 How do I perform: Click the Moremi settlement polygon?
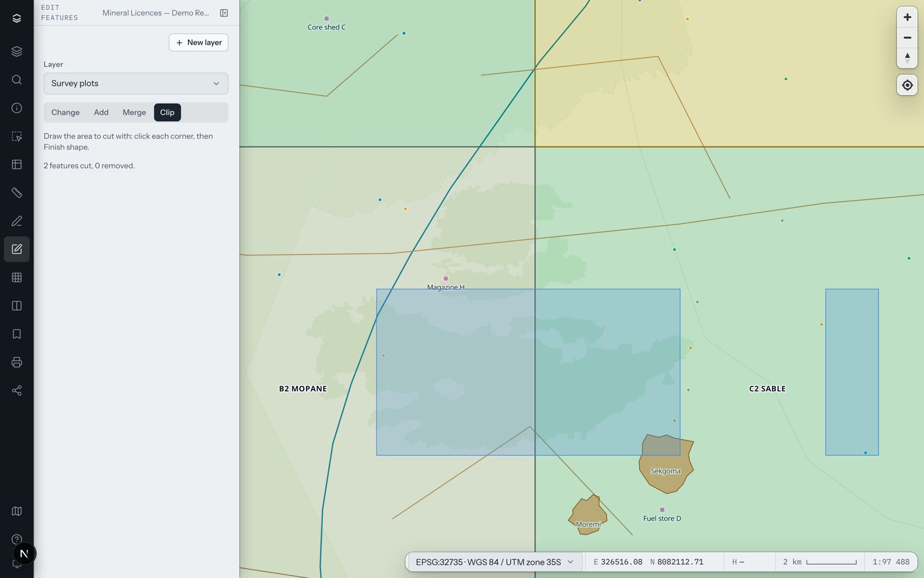click(588, 515)
